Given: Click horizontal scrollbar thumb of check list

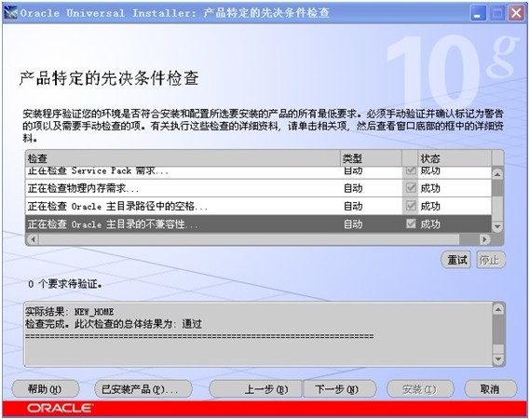Looking at the screenshot, I should pos(249,239).
